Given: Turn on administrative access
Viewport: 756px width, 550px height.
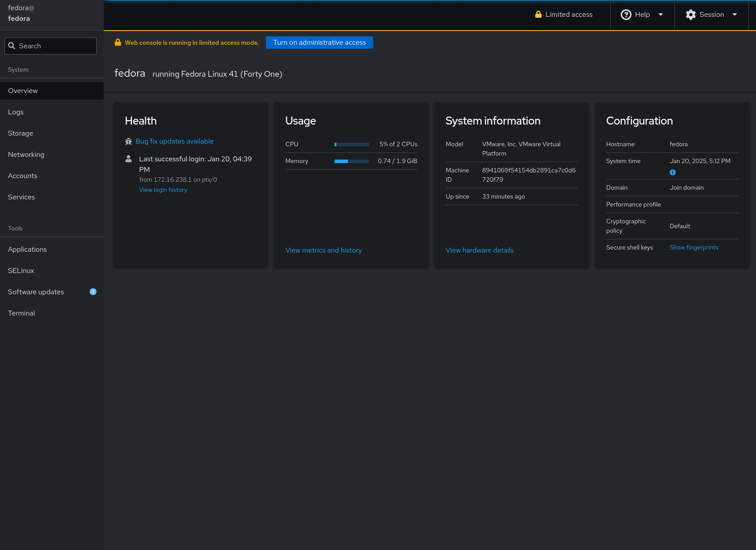Looking at the screenshot, I should point(319,43).
